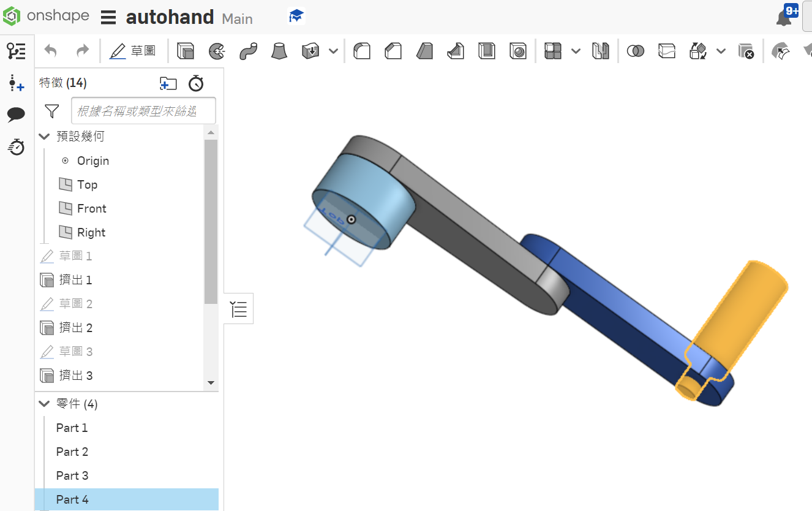The height and width of the screenshot is (511, 812).
Task: Select the Revolve tool
Action: 216,51
